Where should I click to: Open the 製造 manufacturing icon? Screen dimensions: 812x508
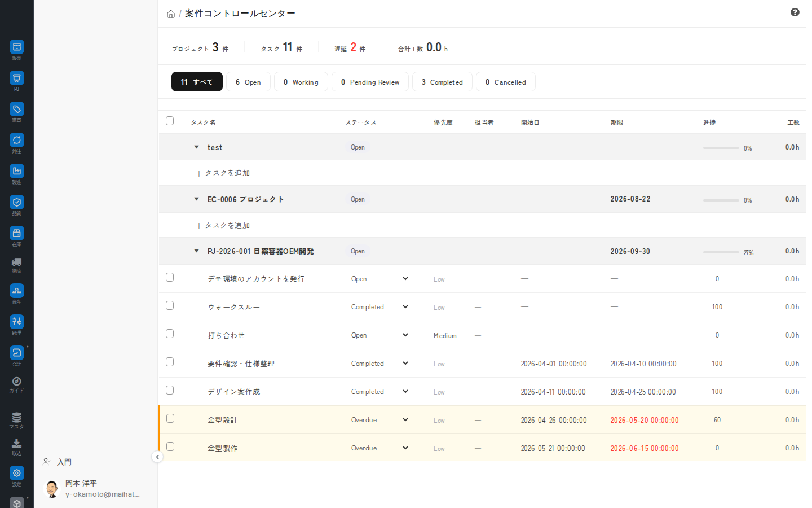[x=17, y=171]
